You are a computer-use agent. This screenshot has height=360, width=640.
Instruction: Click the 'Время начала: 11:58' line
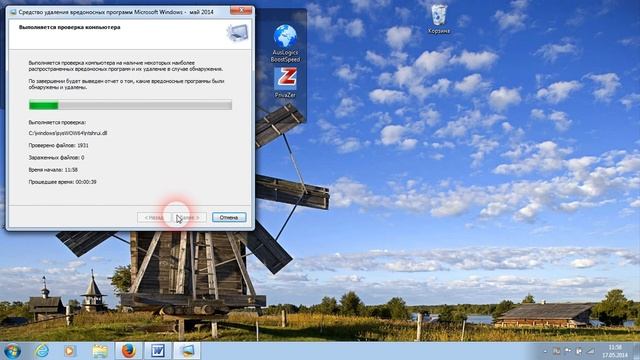pos(53,170)
